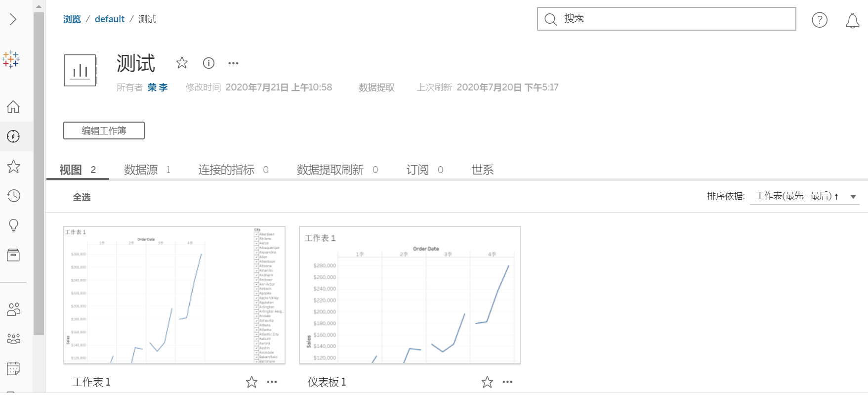Open more actions for 仪表板 1

pos(507,382)
